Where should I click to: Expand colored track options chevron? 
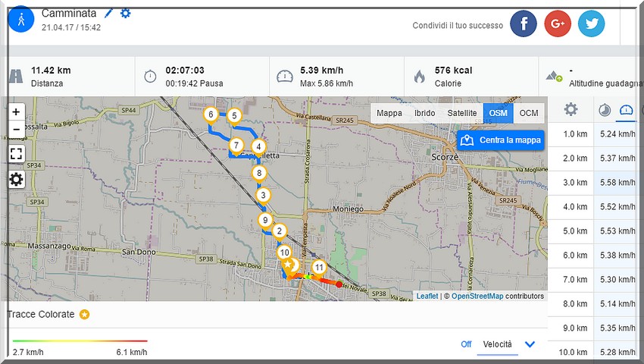[x=530, y=344]
